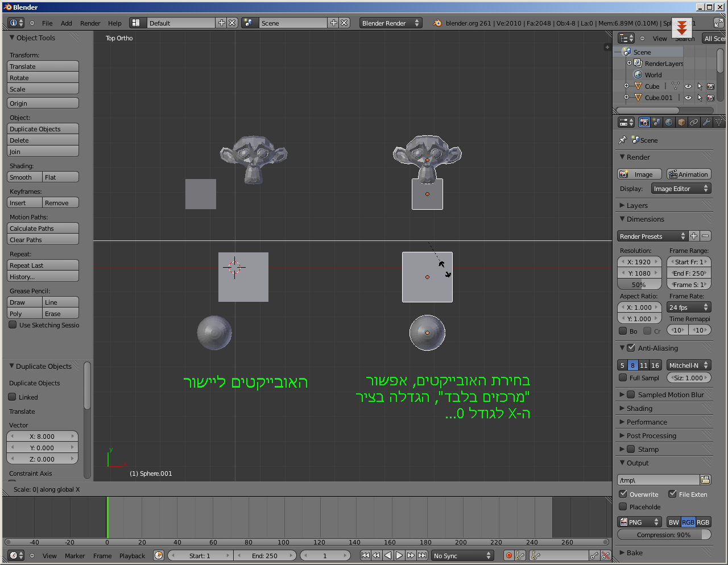Open the PNG file format dropdown

click(x=640, y=522)
